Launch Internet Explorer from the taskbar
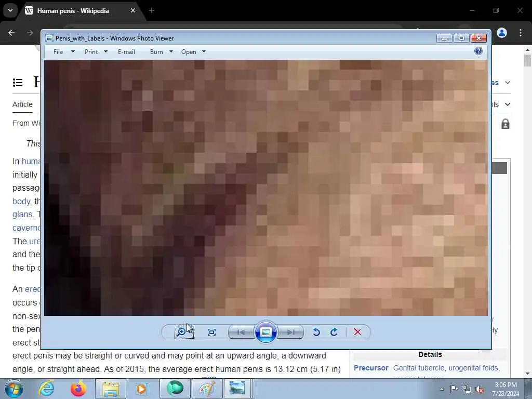532x399 pixels. point(46,389)
